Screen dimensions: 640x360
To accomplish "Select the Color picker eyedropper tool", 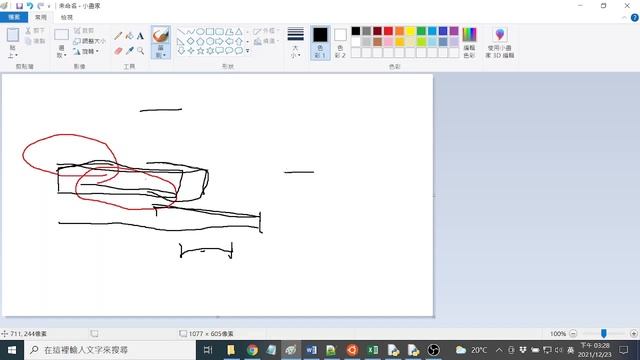I will click(129, 51).
